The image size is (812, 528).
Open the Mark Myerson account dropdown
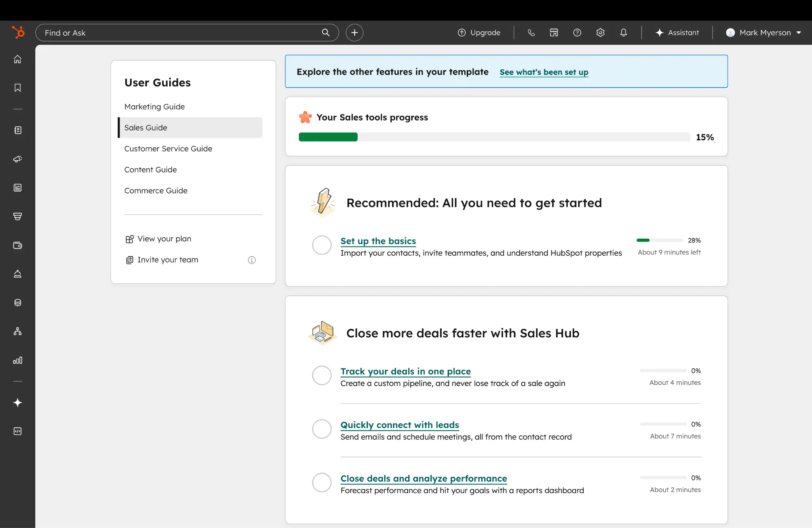pyautogui.click(x=763, y=33)
